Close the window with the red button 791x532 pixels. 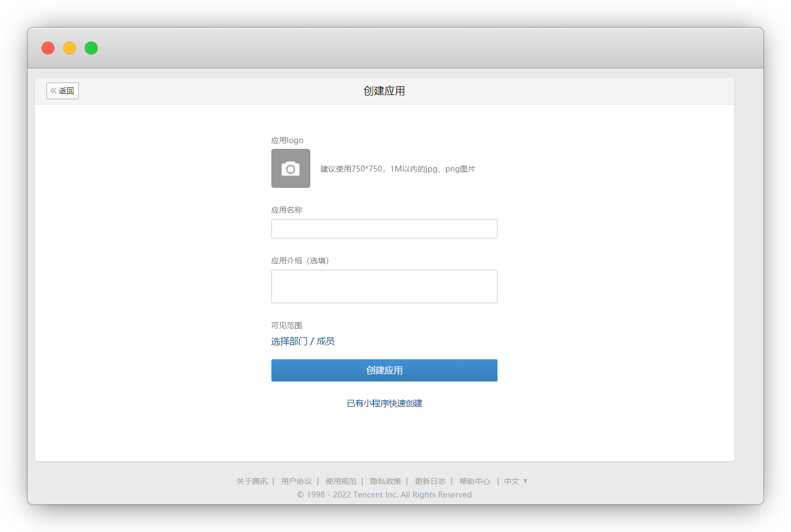(x=48, y=48)
